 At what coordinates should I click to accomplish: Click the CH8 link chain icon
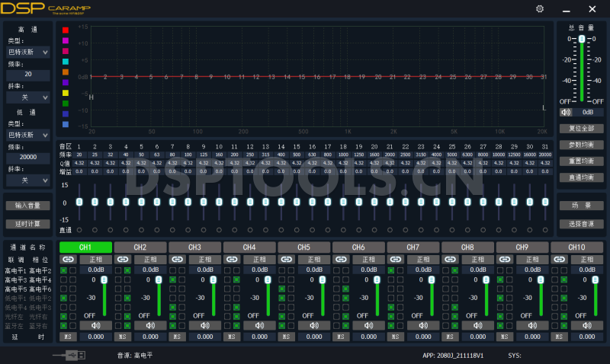[x=449, y=259]
